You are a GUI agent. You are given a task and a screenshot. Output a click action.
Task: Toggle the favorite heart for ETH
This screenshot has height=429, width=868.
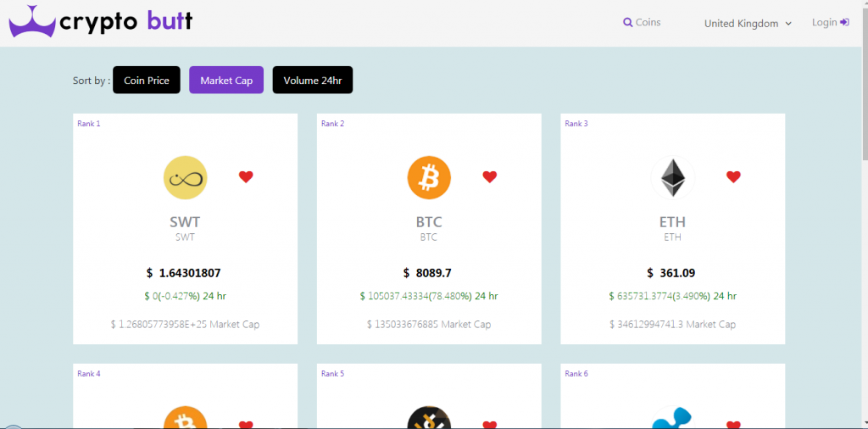click(x=733, y=176)
